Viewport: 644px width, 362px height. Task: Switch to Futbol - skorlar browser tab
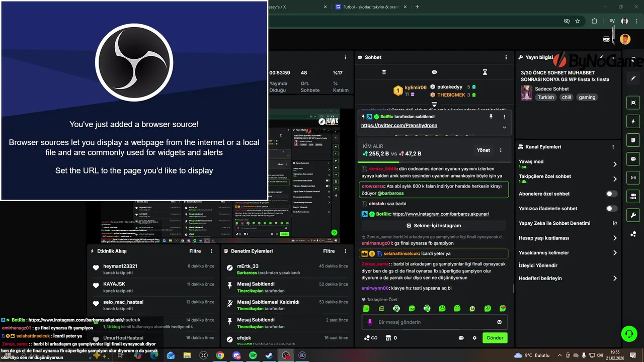[x=371, y=7]
